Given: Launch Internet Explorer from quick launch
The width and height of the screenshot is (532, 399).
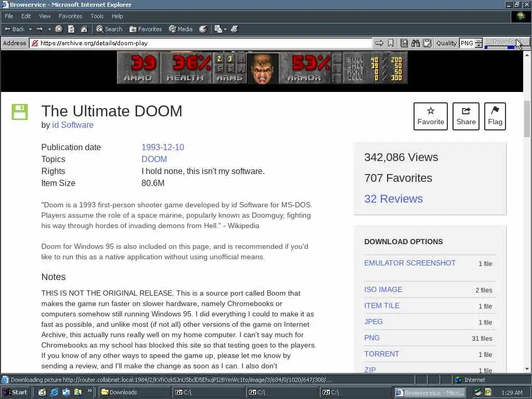Looking at the screenshot, I should coord(54,392).
